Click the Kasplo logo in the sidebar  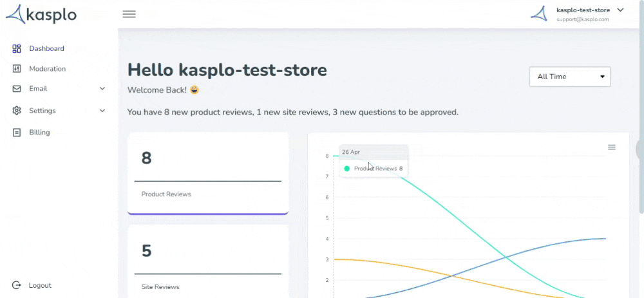click(41, 14)
